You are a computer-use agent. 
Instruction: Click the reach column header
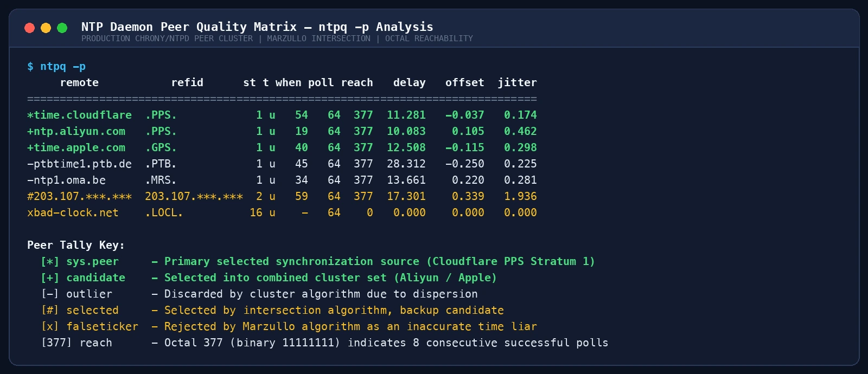[357, 82]
